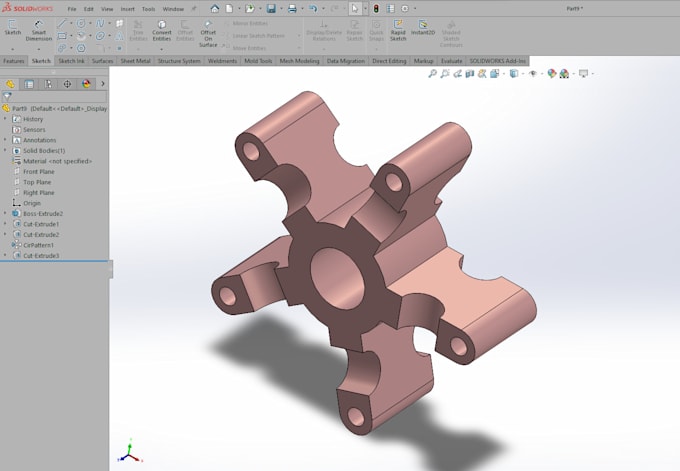Expand the Annotations folder
Image resolution: width=680 pixels, height=471 pixels.
click(5, 140)
